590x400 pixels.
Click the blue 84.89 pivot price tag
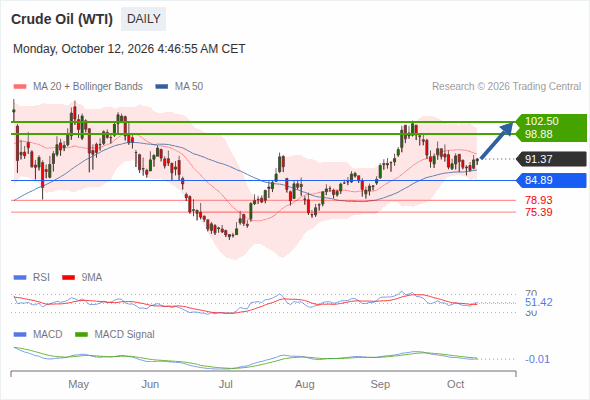(x=550, y=180)
